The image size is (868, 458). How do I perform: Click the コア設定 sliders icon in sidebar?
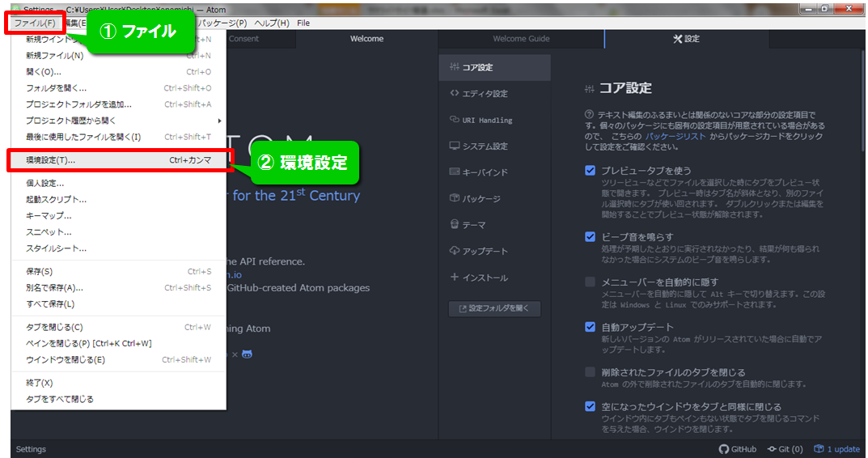click(454, 67)
